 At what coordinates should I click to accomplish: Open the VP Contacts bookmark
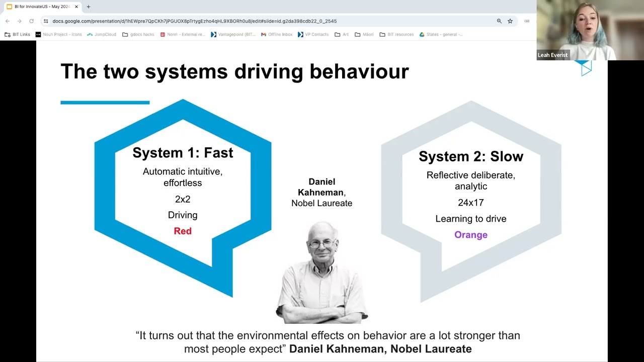coord(313,34)
